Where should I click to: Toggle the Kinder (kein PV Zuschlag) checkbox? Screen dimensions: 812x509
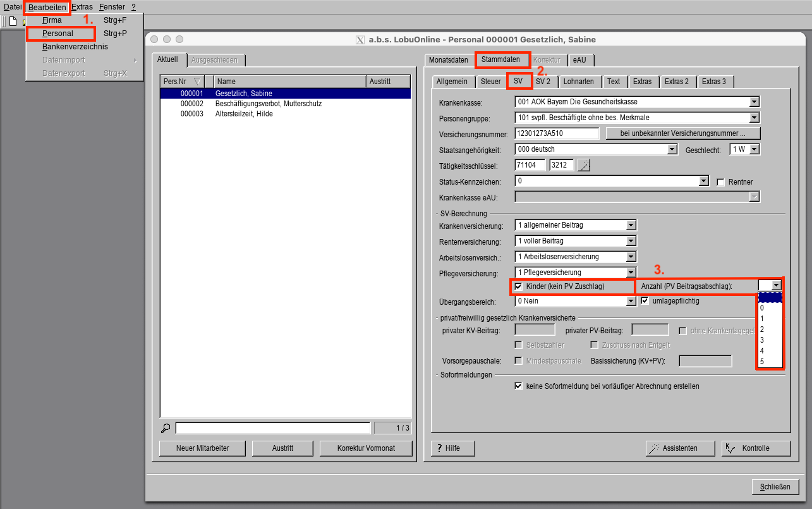(x=519, y=286)
